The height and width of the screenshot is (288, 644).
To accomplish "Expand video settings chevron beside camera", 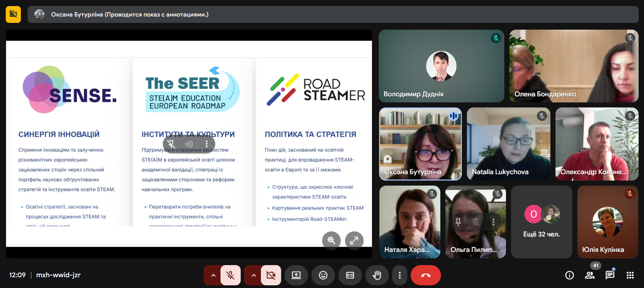I will click(x=253, y=275).
